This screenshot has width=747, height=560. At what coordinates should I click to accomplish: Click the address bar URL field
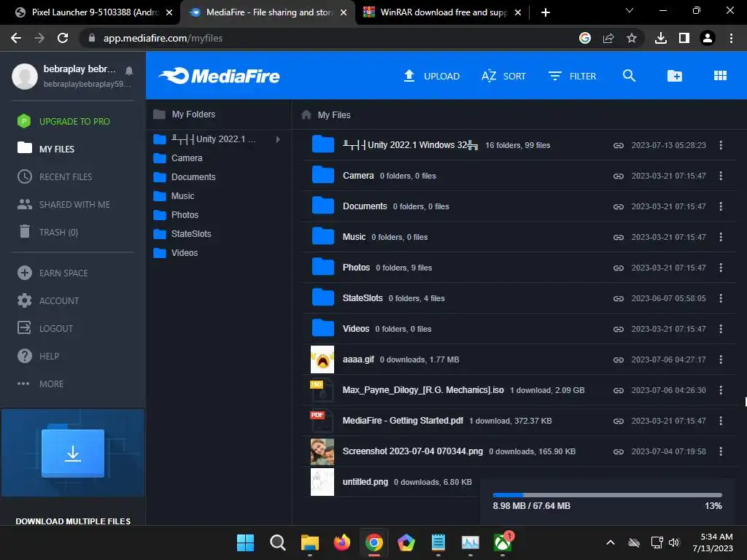pyautogui.click(x=329, y=38)
